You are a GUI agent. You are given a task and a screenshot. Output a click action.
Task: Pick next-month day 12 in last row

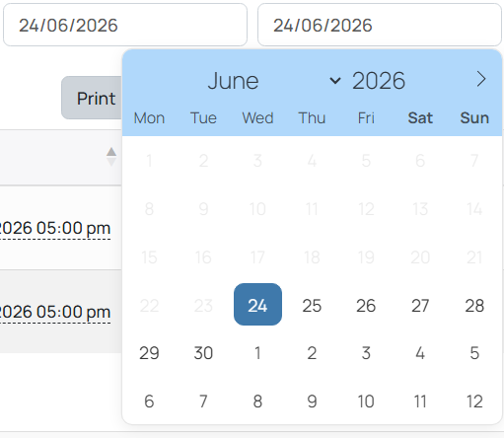(474, 401)
